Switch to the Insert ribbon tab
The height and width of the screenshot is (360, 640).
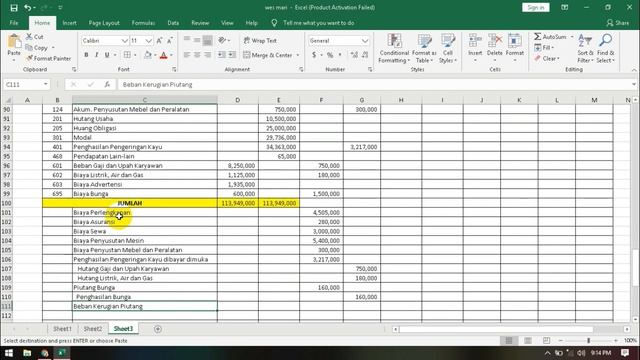[69, 23]
